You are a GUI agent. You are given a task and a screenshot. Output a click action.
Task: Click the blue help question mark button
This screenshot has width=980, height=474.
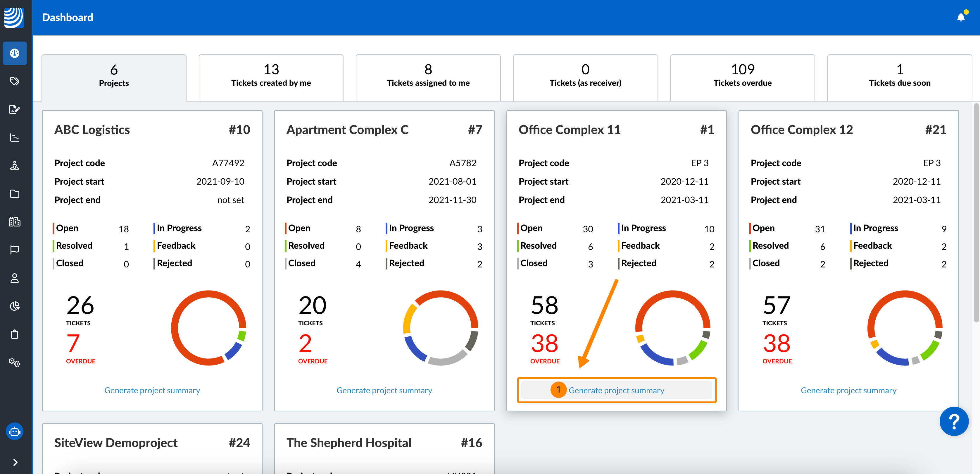[x=954, y=421]
